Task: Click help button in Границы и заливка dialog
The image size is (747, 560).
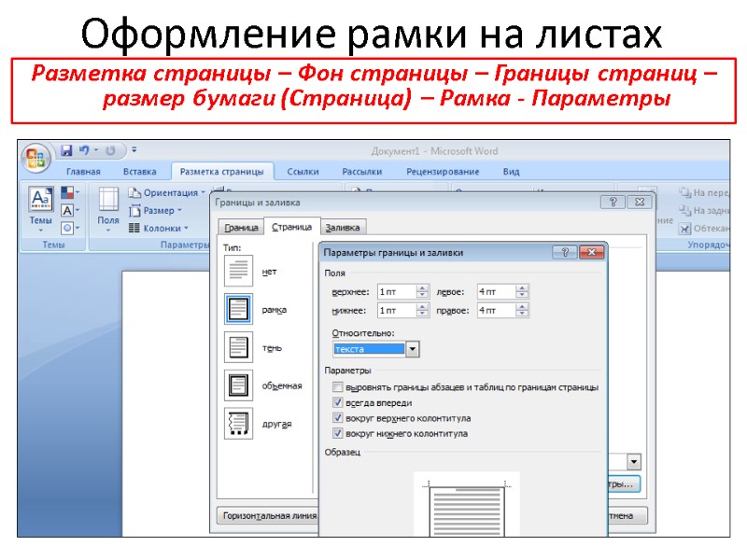Action: pos(613,202)
